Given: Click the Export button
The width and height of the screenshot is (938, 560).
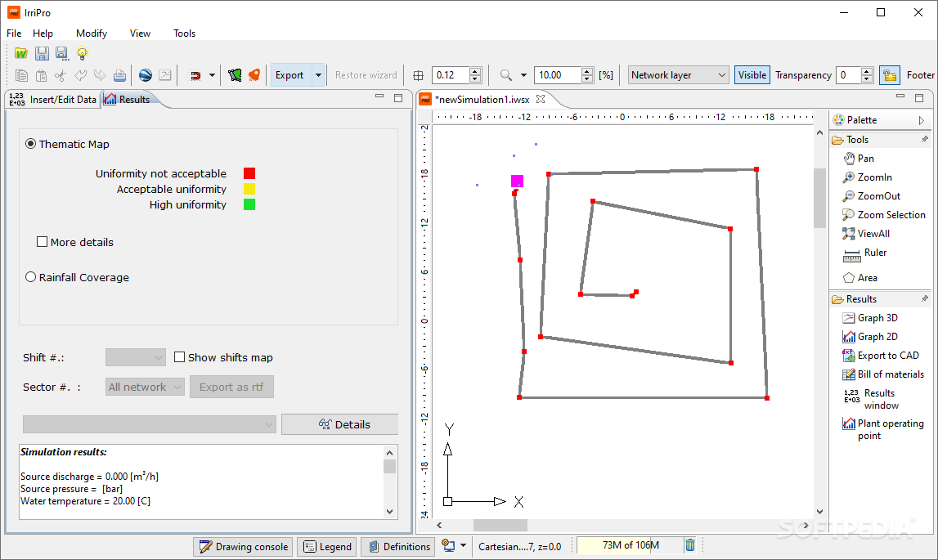Looking at the screenshot, I should (x=291, y=75).
